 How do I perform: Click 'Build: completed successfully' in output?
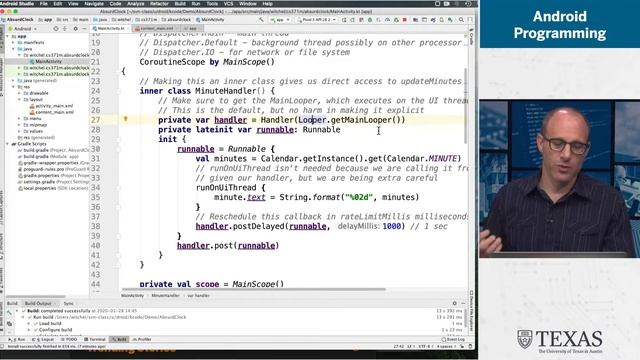pos(58,311)
